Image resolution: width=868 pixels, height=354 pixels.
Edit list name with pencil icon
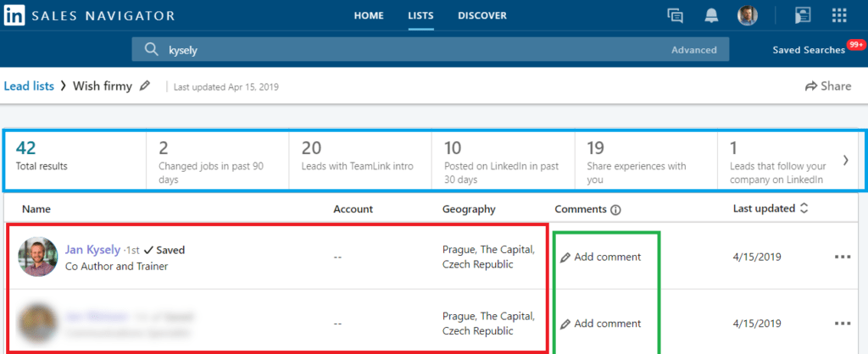coord(145,86)
